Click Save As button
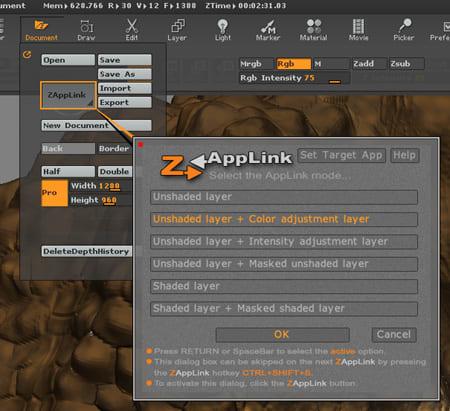This screenshot has width=450, height=411. (125, 74)
